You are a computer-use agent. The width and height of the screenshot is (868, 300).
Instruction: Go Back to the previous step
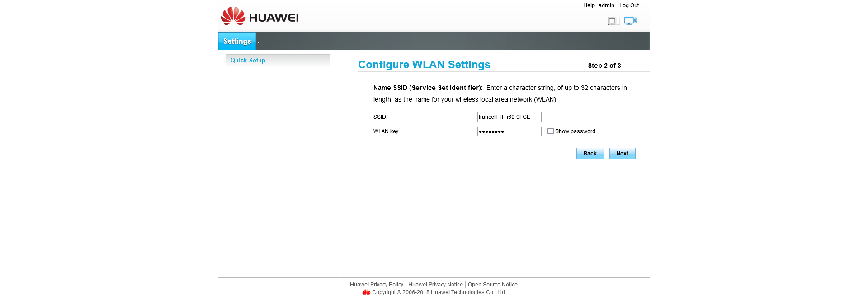point(590,154)
